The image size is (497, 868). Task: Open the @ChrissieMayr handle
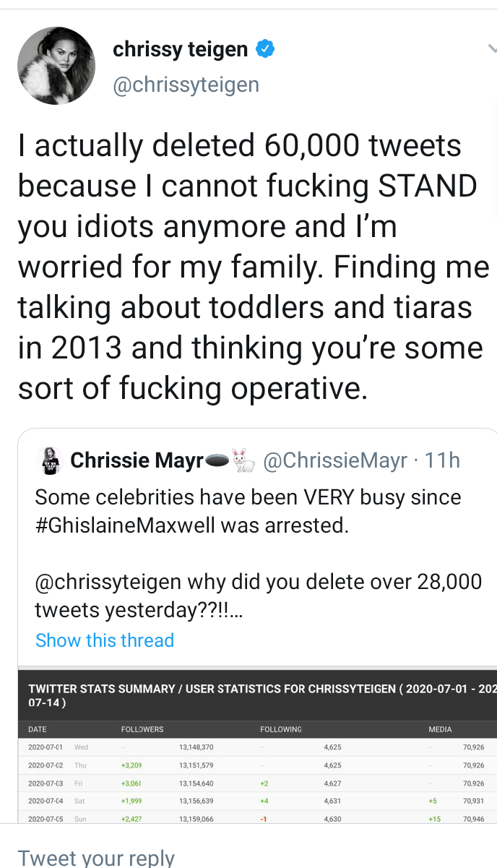click(335, 460)
